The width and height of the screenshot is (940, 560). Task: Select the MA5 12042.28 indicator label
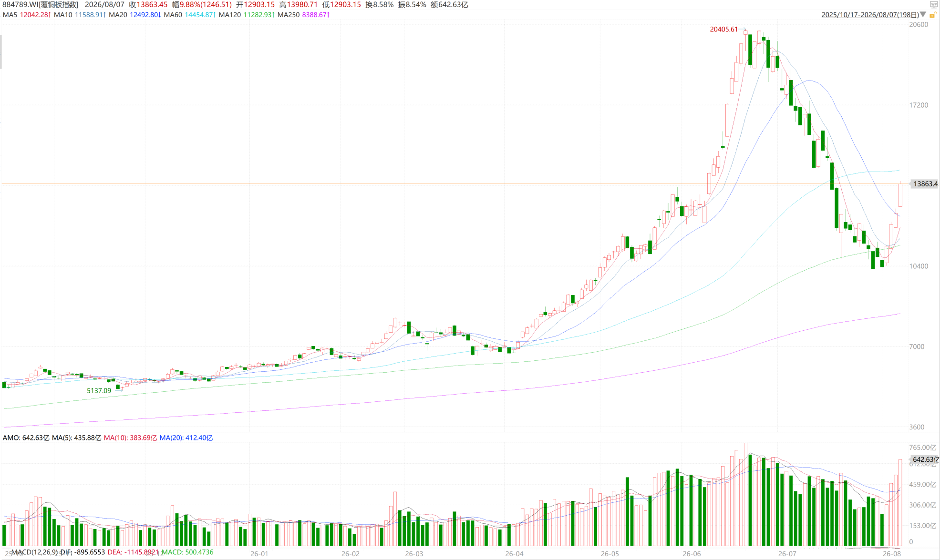point(27,15)
